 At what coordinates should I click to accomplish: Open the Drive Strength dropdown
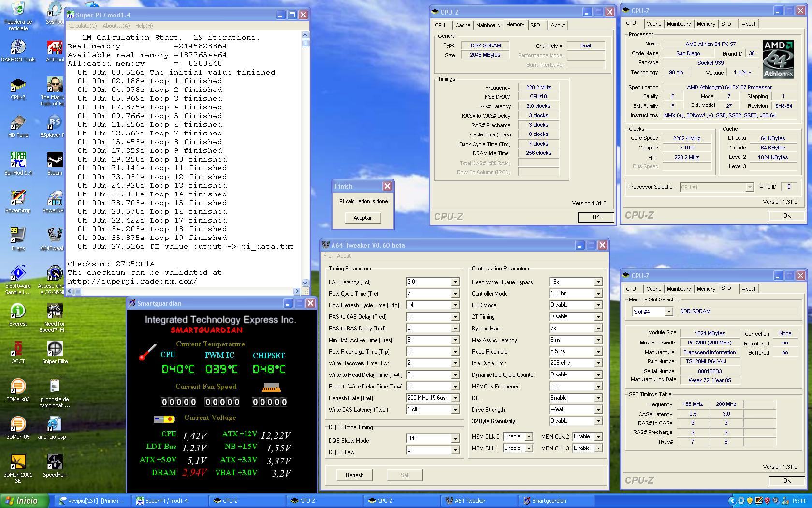[x=598, y=410]
